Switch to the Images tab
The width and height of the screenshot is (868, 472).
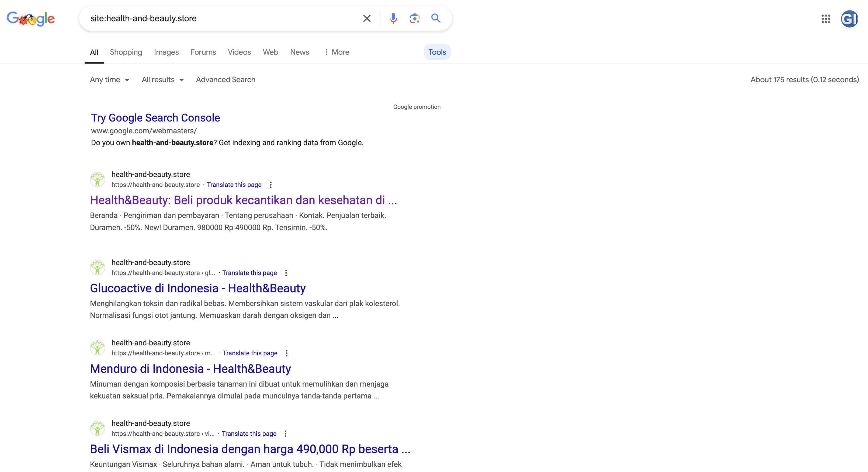tap(166, 52)
